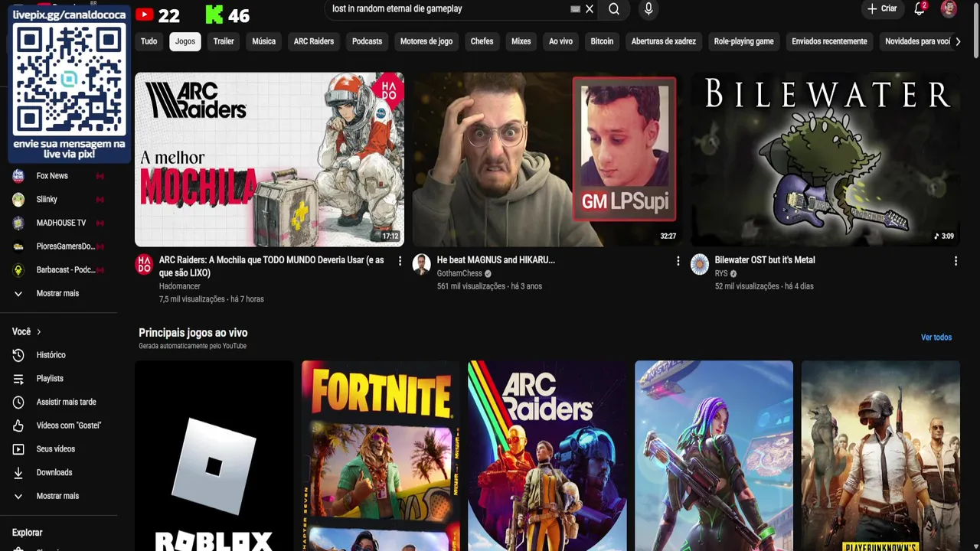Open He beat MAGNUS and HIKARU title
The height and width of the screenshot is (551, 980).
pos(496,260)
